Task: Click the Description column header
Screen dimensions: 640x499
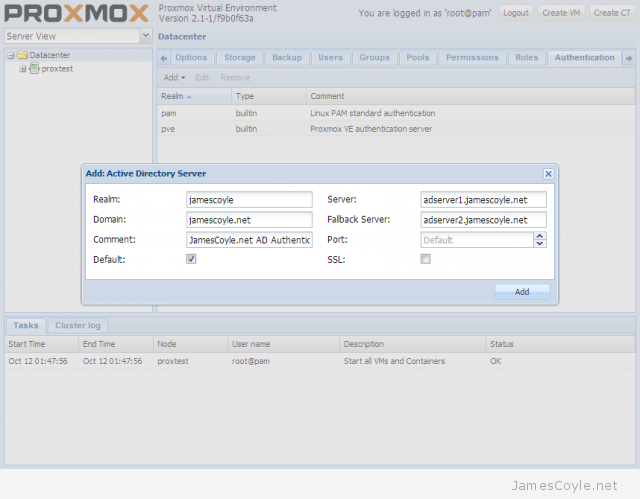Action: coord(412,344)
